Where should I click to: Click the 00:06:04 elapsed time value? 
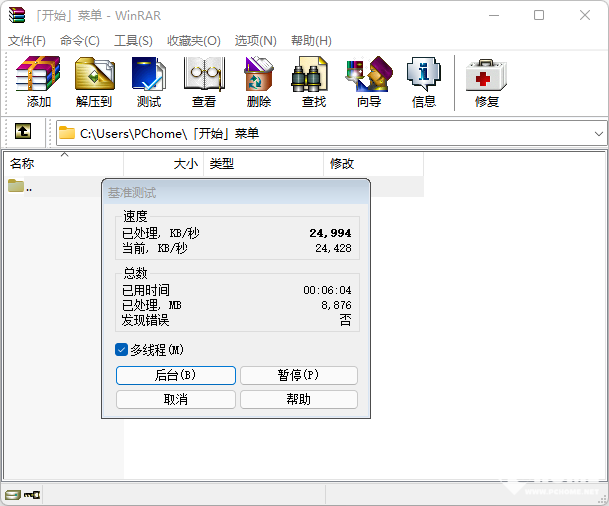tap(327, 290)
